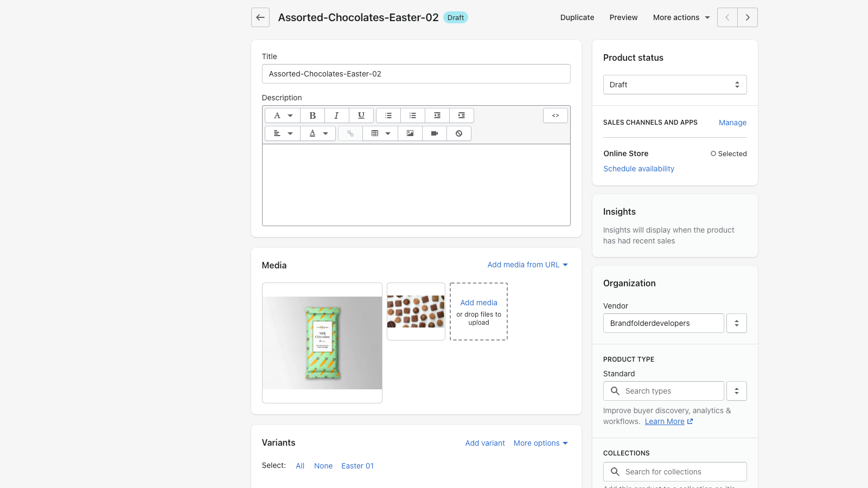Open Schedule availability link
Image resolution: width=868 pixels, height=488 pixels.
click(639, 169)
